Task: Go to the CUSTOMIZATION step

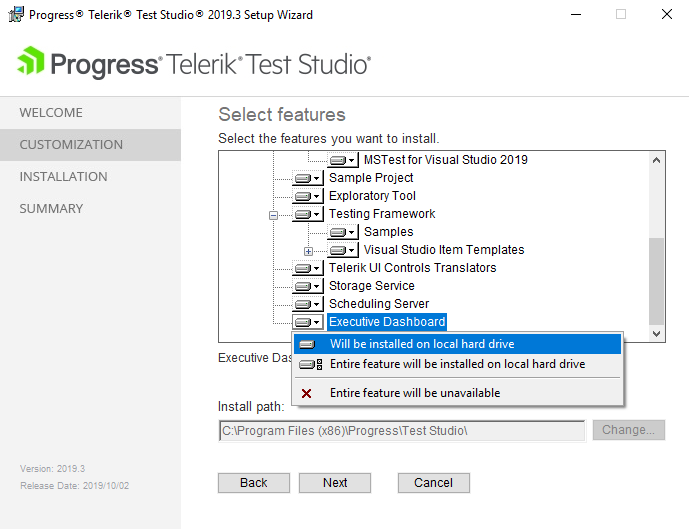Action: click(x=90, y=145)
